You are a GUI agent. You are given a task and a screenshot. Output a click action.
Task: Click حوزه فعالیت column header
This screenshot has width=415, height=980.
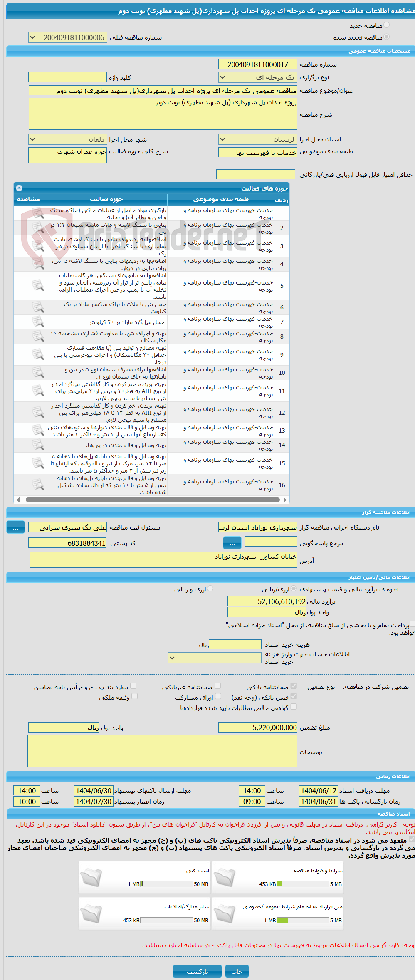click(x=106, y=199)
